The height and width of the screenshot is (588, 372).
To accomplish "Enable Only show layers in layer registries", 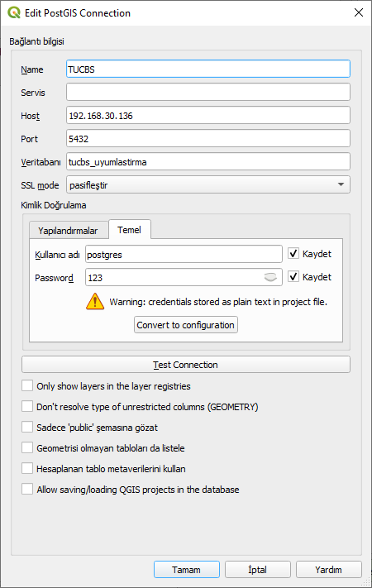I will tap(27, 385).
